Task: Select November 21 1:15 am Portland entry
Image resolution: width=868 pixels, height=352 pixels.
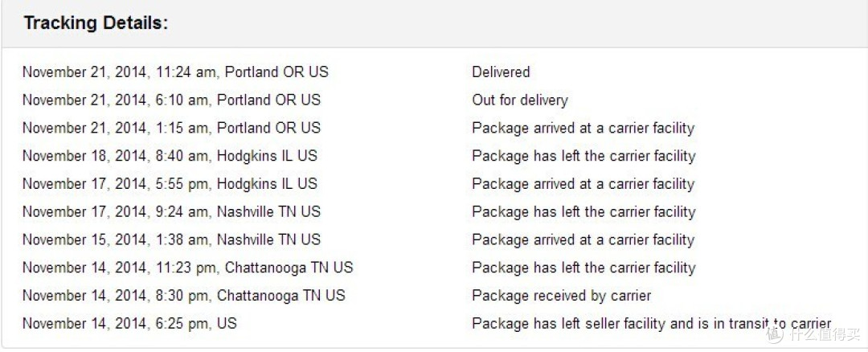Action: [x=172, y=128]
